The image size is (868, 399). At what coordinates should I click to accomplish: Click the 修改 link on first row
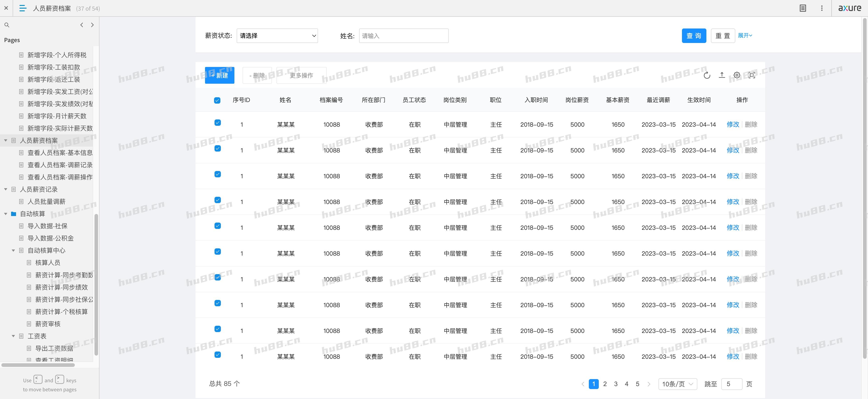(x=733, y=124)
